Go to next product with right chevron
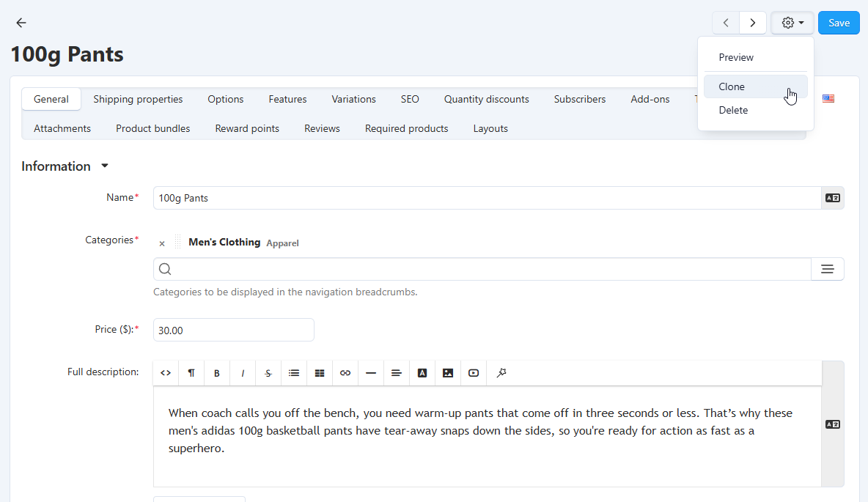868x502 pixels. (x=753, y=23)
